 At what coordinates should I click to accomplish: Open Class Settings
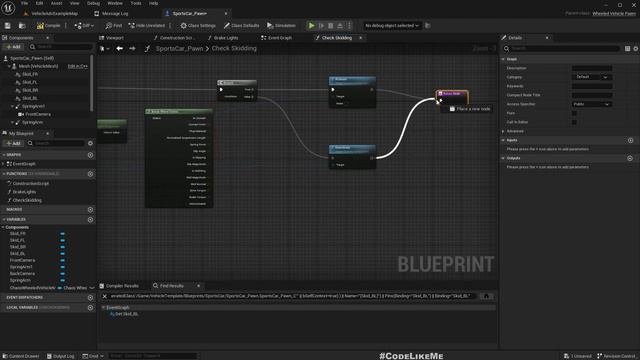click(198, 26)
